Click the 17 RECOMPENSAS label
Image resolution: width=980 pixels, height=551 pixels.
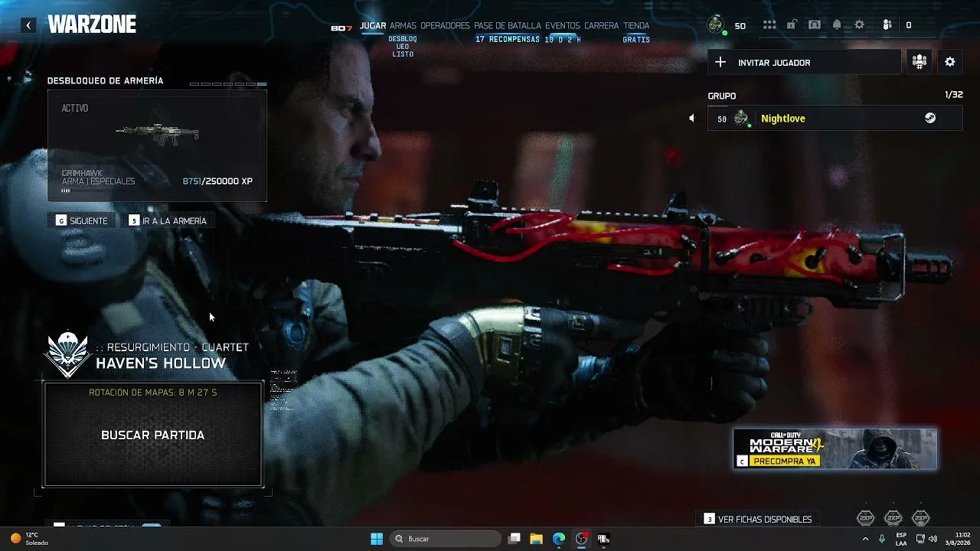508,40
